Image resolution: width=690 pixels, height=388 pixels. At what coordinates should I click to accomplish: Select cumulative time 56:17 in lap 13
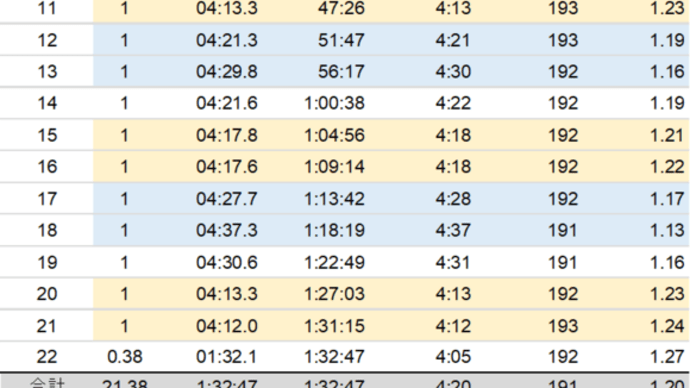coord(341,72)
